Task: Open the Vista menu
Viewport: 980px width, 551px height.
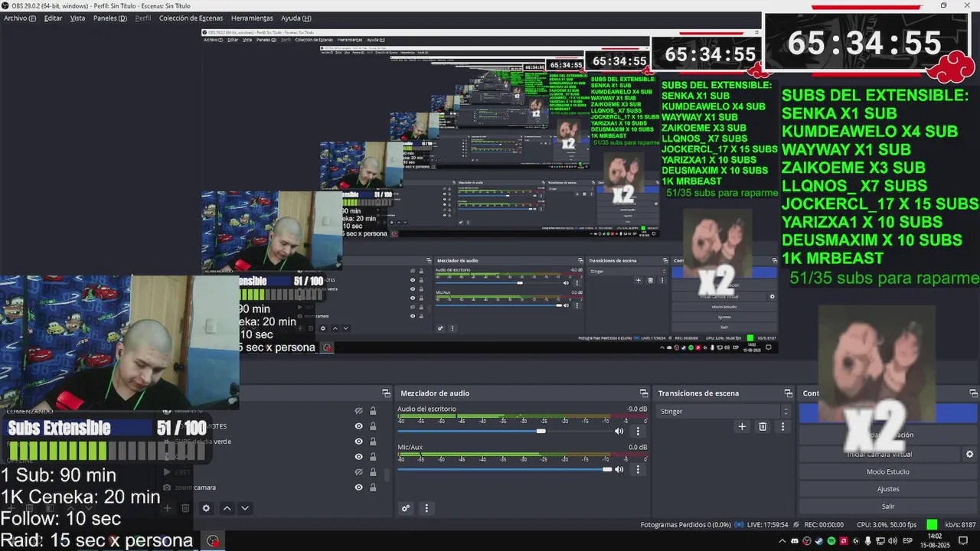Action: click(x=77, y=18)
